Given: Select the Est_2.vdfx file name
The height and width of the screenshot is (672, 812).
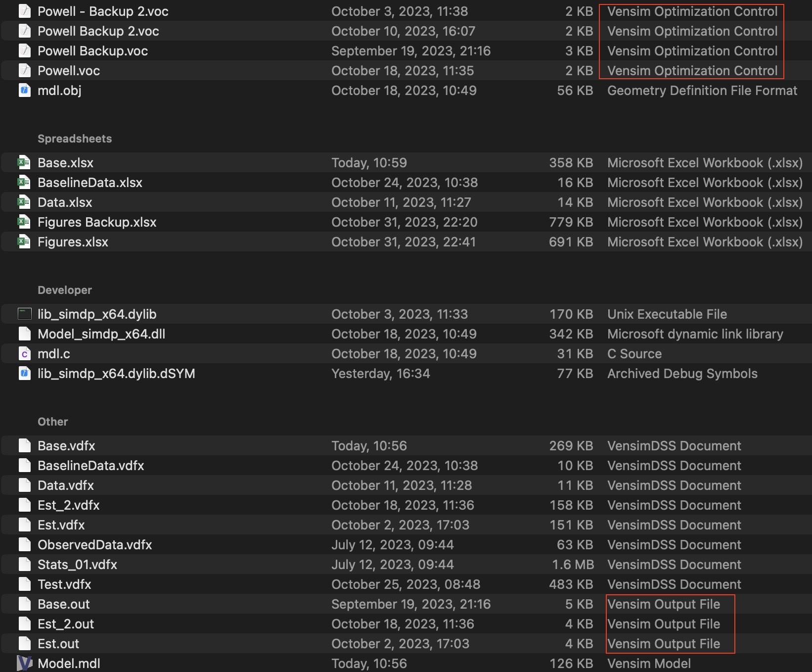Looking at the screenshot, I should (69, 505).
